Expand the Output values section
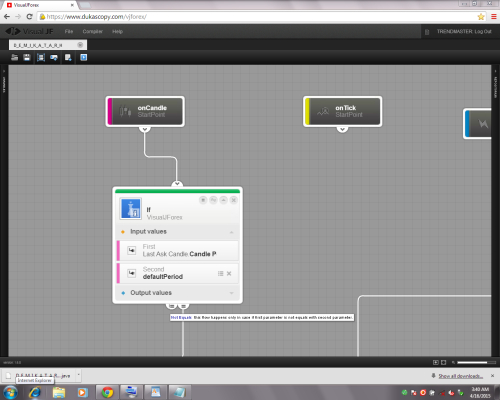This screenshot has width=500, height=400. tap(231, 293)
